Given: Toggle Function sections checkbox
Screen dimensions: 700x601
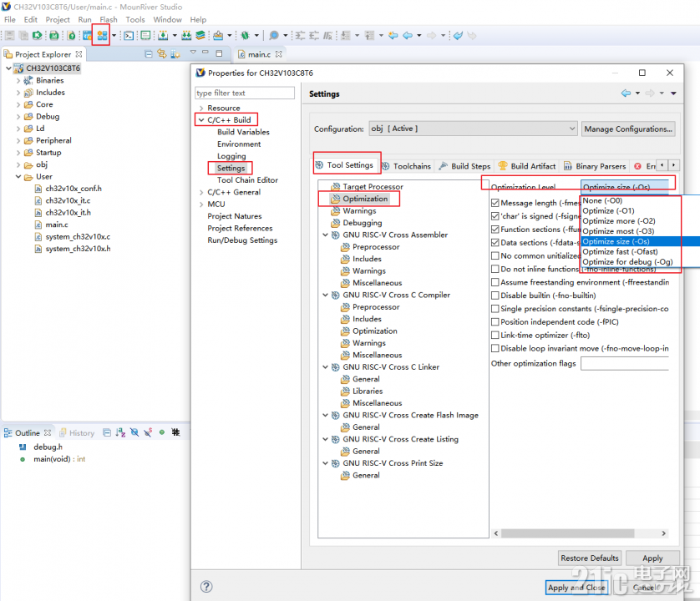Looking at the screenshot, I should 495,230.
